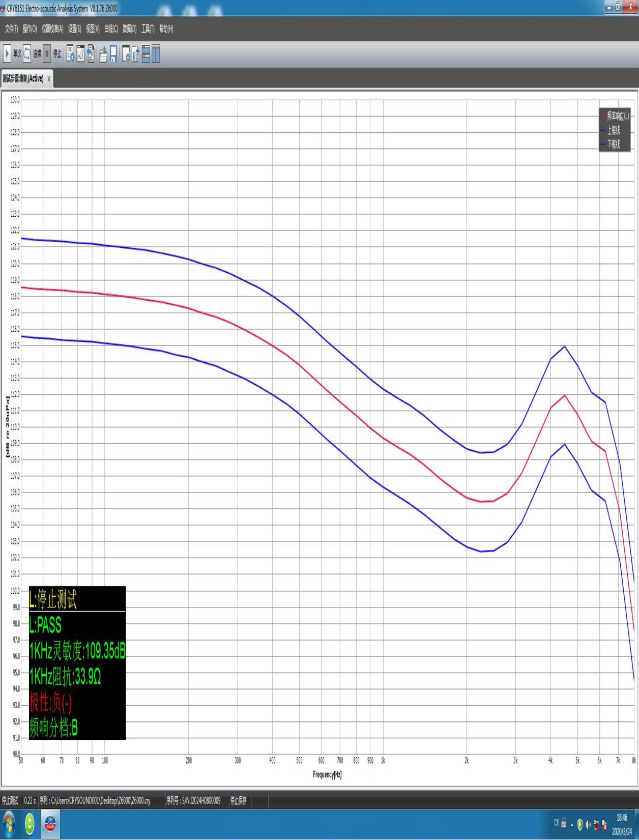
Task: Open the 仪器校准(A) menu
Action: (x=52, y=29)
